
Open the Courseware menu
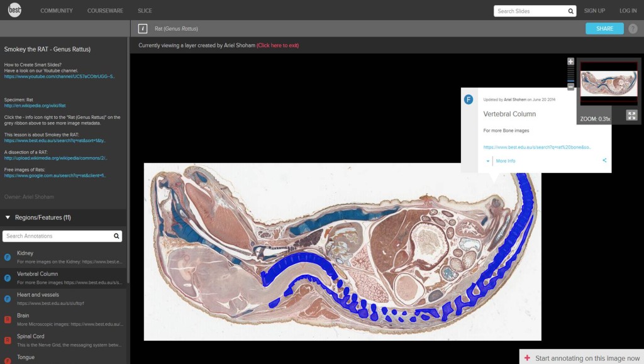tap(105, 11)
